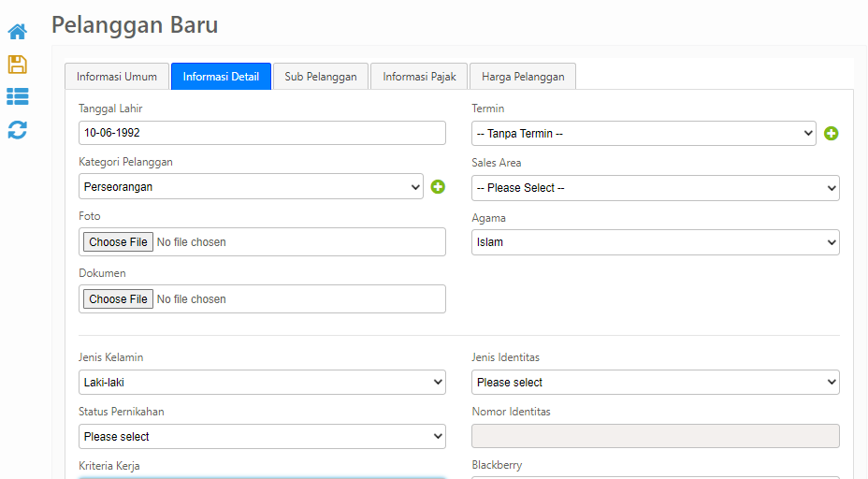The width and height of the screenshot is (868, 479).
Task: Click Choose File button under Foto
Action: [x=118, y=242]
